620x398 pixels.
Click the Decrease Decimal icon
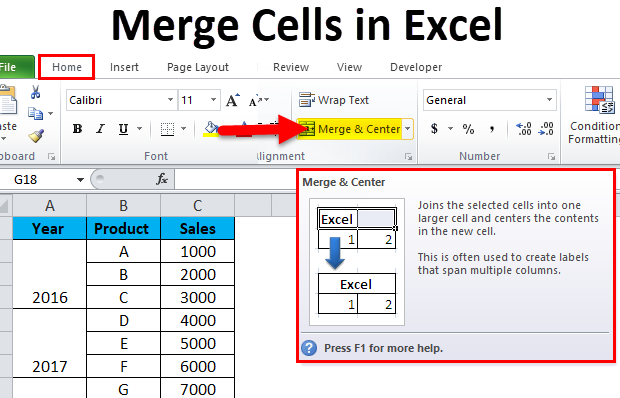[x=546, y=129]
